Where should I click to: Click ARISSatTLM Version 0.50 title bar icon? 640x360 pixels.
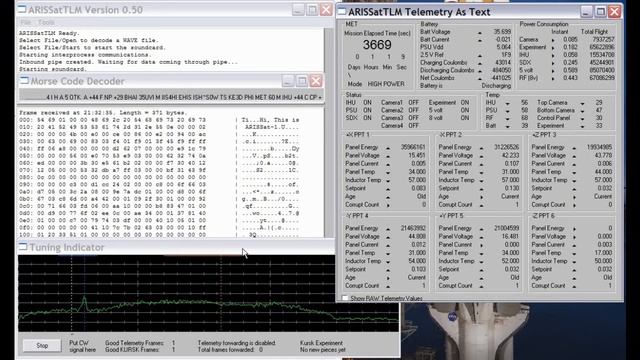22,9
